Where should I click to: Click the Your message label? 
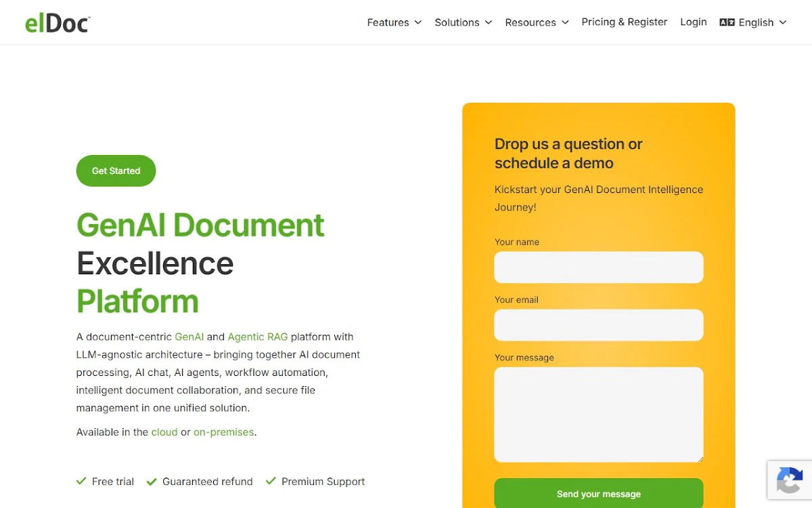pyautogui.click(x=524, y=358)
